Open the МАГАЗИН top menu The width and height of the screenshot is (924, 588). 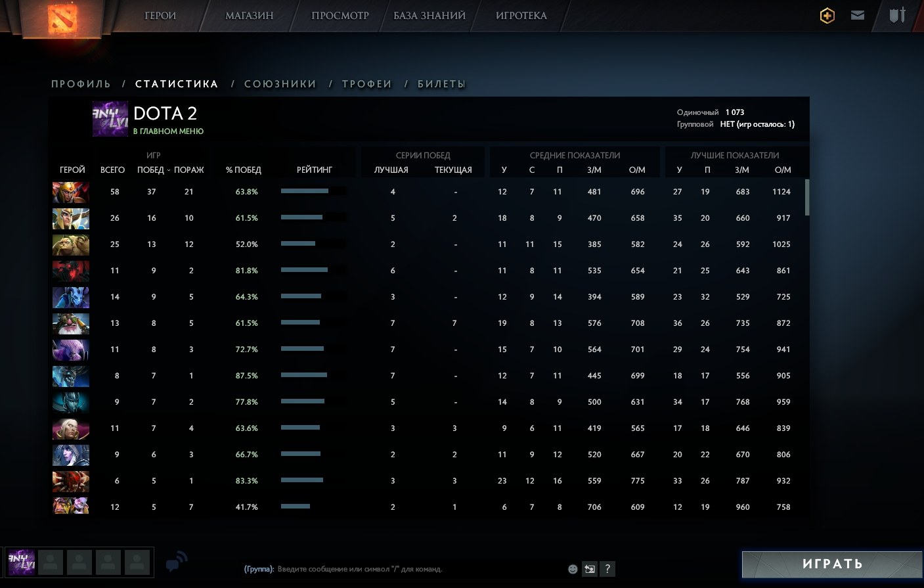(x=250, y=16)
